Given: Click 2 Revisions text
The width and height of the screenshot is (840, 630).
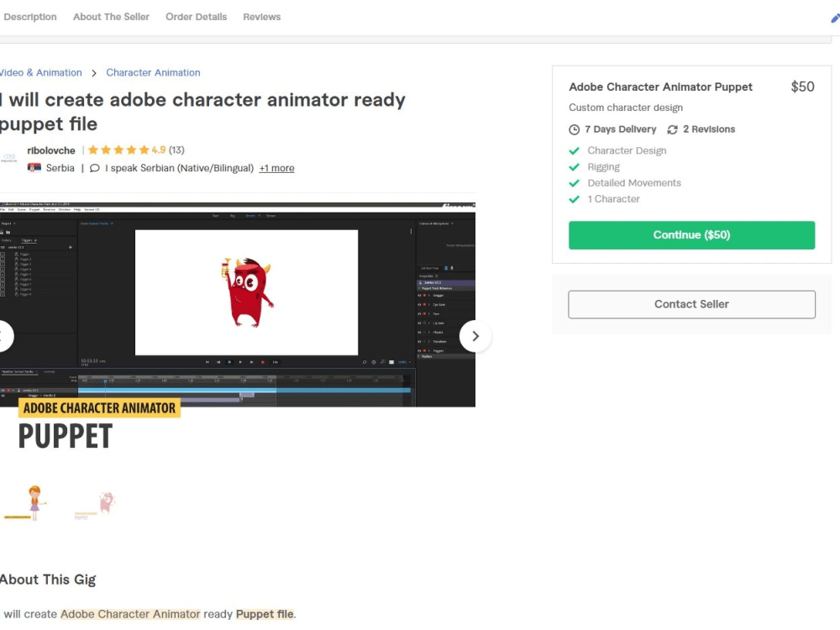Looking at the screenshot, I should (709, 129).
